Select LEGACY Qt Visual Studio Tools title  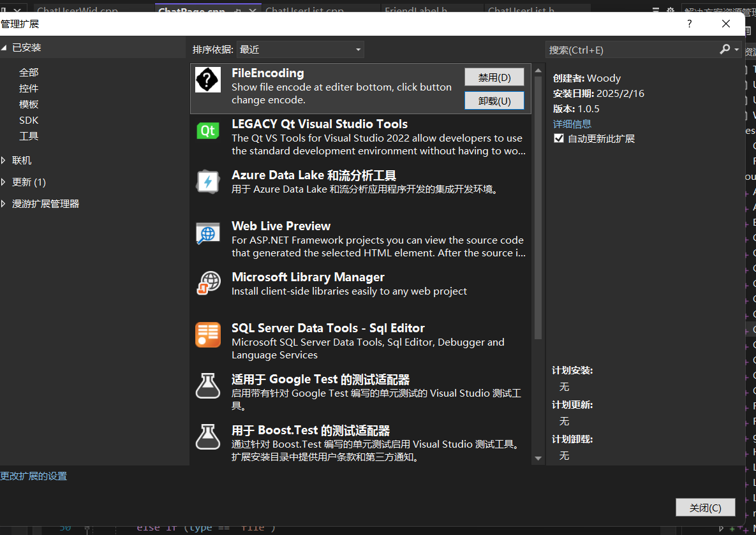point(319,124)
